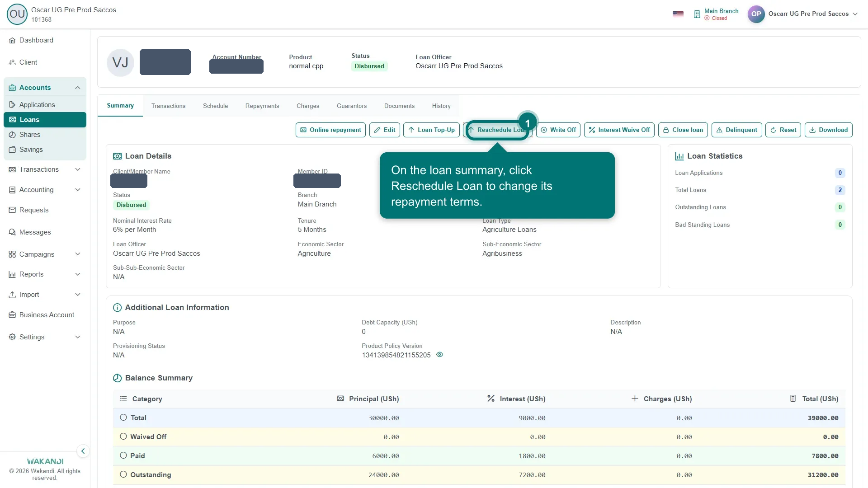The height and width of the screenshot is (488, 868).
Task: Click the Applications sidebar icon
Action: [x=12, y=105]
